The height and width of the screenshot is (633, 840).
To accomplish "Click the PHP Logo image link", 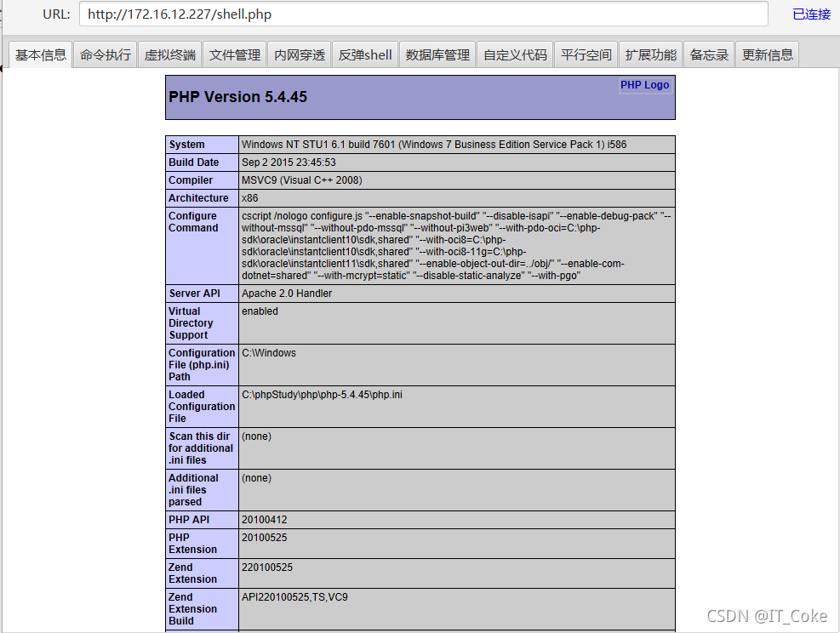I will (644, 85).
